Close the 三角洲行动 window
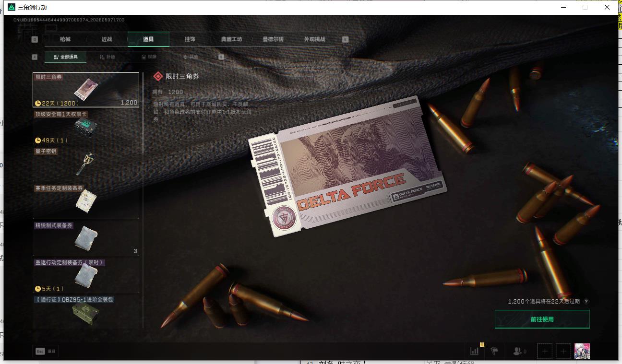Screen dimensions: 622x364 click(607, 7)
